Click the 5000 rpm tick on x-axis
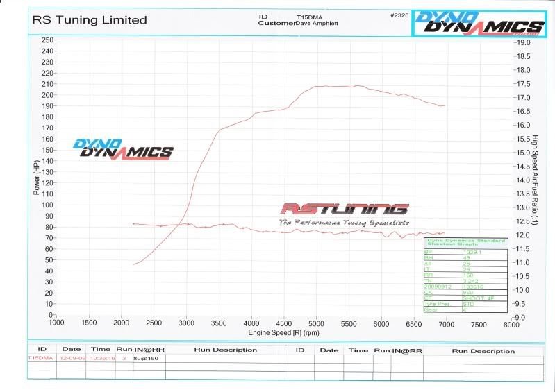Image resolution: width=555 pixels, height=392 pixels. point(316,323)
